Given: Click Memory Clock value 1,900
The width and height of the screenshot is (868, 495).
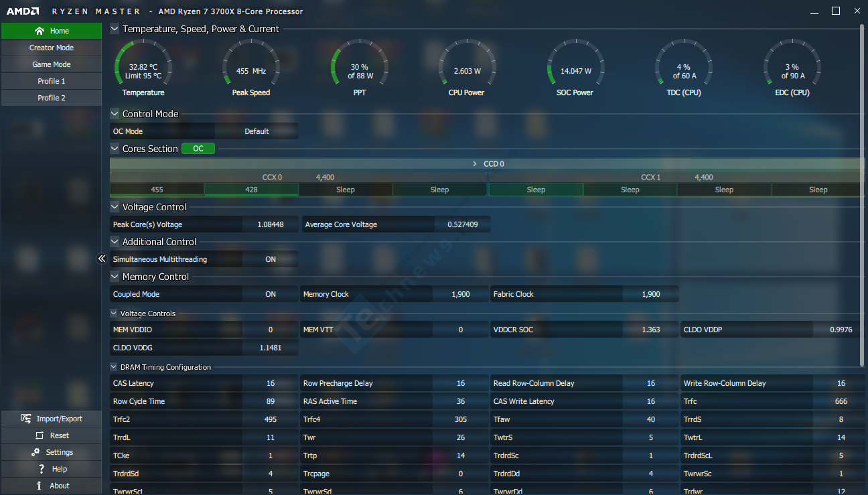Looking at the screenshot, I should 461,294.
